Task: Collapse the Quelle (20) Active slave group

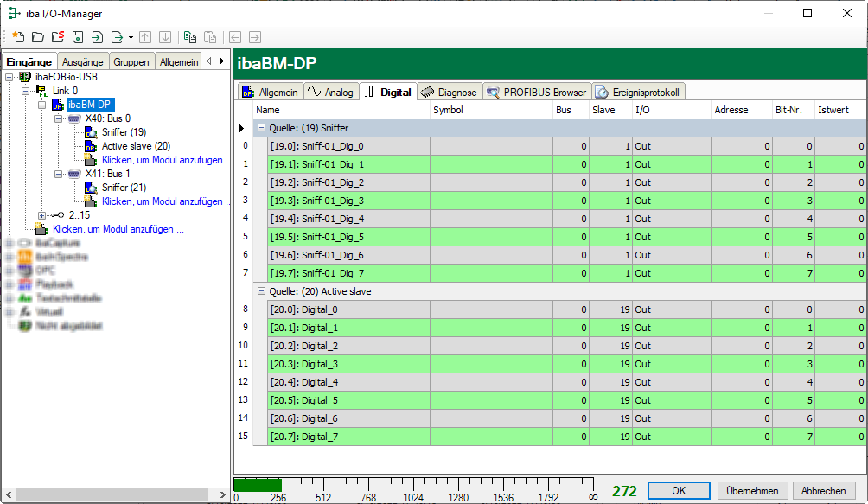Action: point(261,291)
